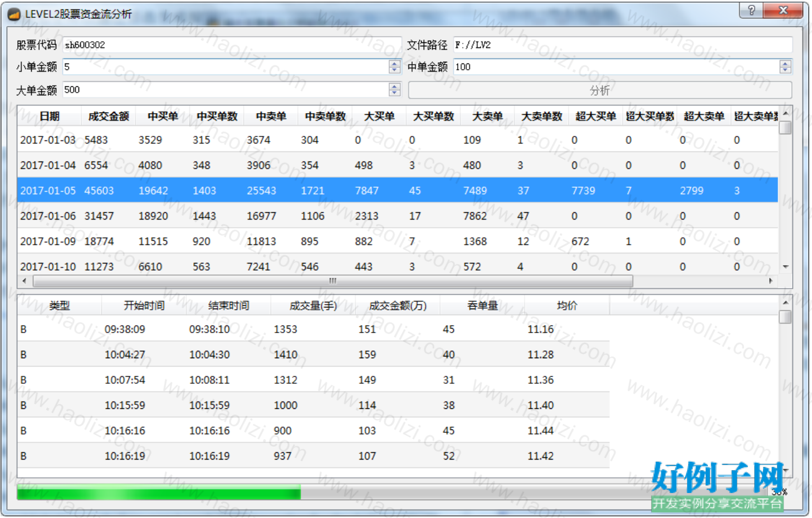Click the horizontal scrollbar thumb
Screen dimensions: 812x518
click(x=332, y=281)
